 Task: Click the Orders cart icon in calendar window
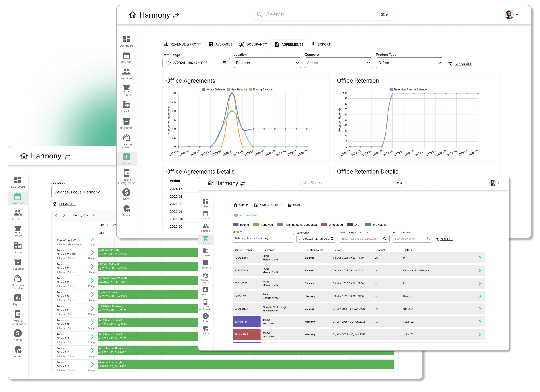pos(18,229)
